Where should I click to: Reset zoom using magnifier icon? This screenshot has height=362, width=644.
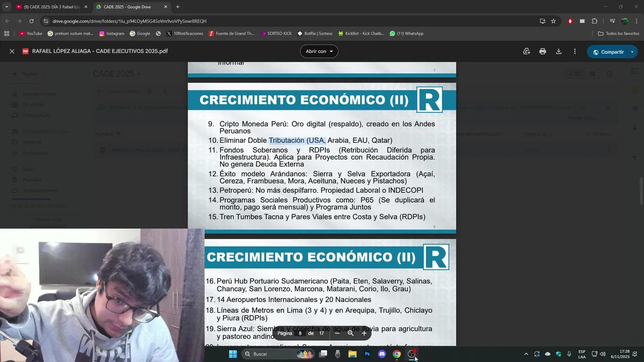[351, 333]
